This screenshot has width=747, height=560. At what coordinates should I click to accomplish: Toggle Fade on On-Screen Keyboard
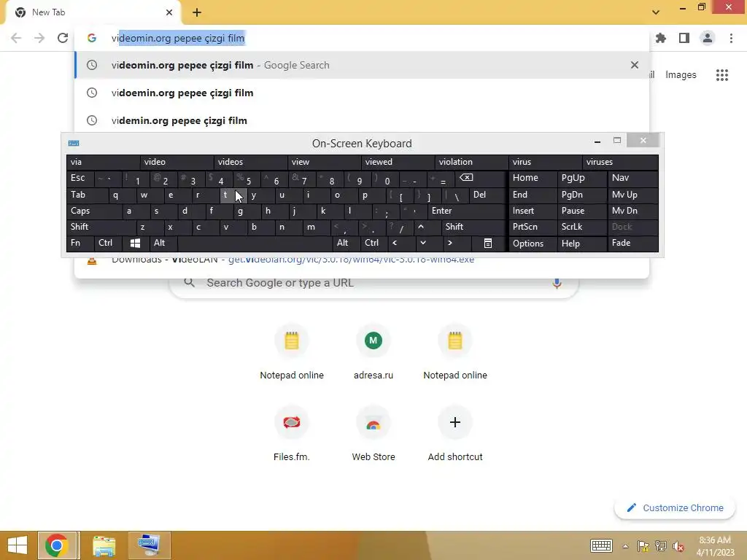632,244
